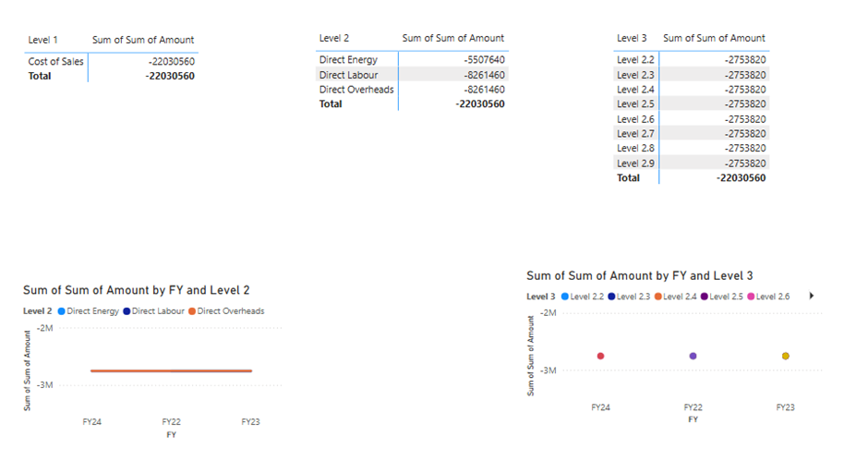Select the FY22 data point in Level 3 chart

coord(693,356)
